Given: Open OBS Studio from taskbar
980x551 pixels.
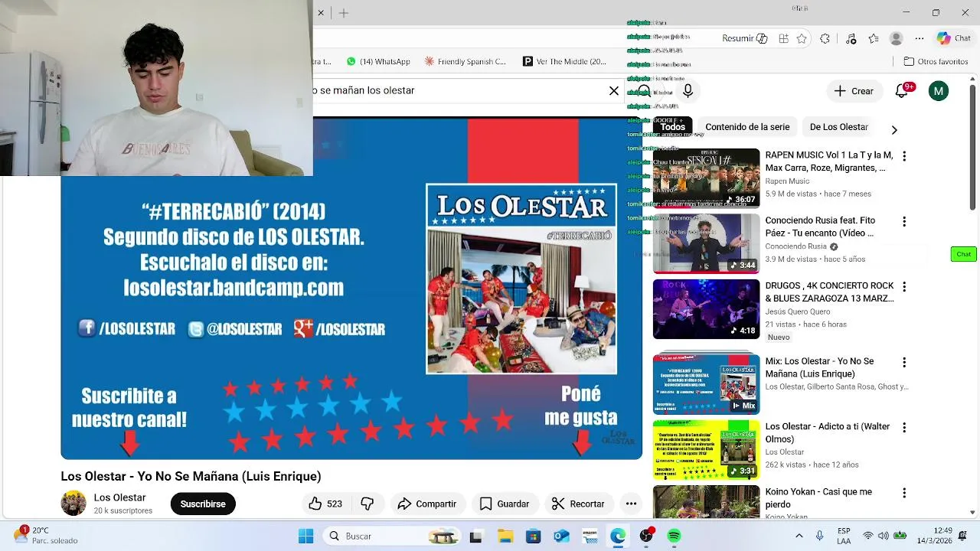Looking at the screenshot, I should pos(646,536).
